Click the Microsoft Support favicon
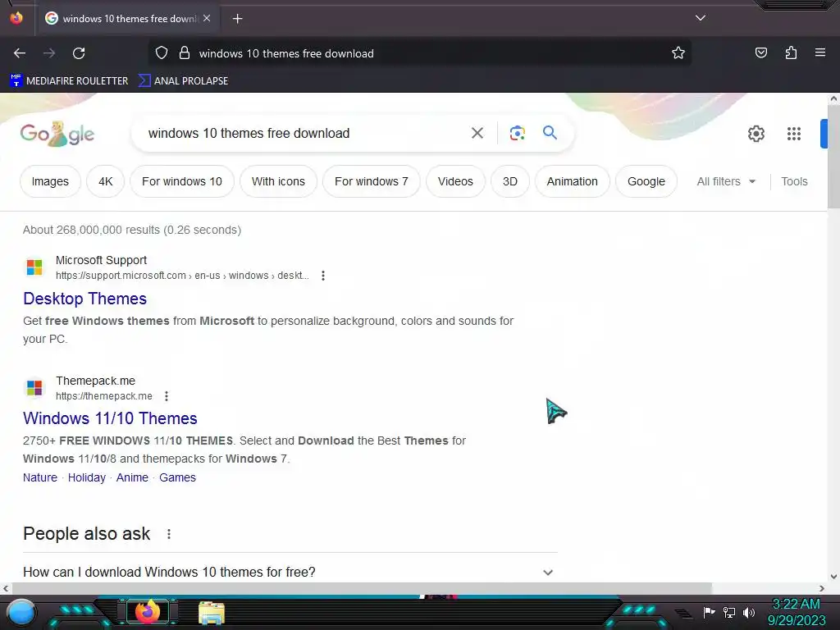The width and height of the screenshot is (840, 630). pyautogui.click(x=34, y=267)
